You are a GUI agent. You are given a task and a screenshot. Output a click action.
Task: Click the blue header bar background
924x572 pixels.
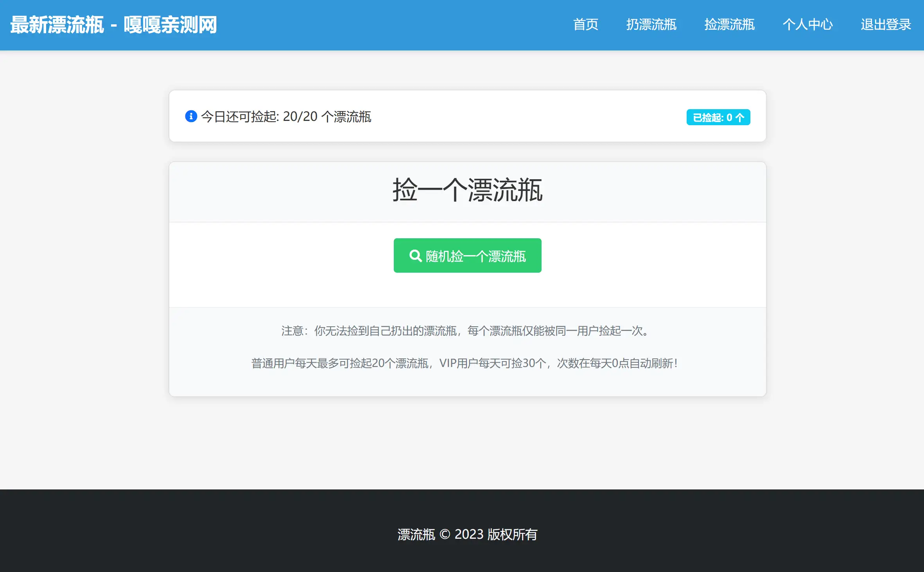(x=352, y=24)
